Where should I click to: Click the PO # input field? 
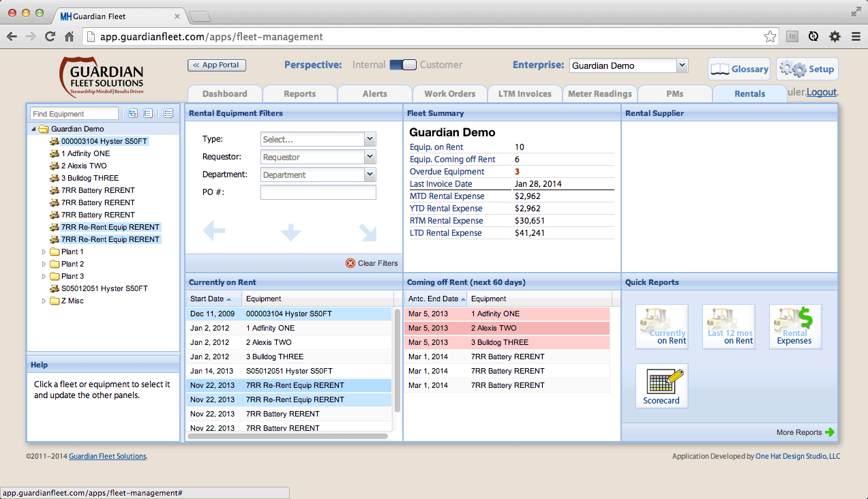point(318,192)
